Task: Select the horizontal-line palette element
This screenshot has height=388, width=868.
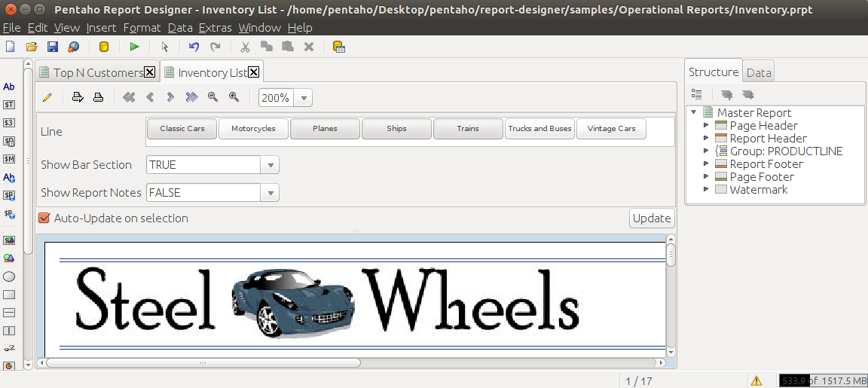Action: [x=9, y=313]
